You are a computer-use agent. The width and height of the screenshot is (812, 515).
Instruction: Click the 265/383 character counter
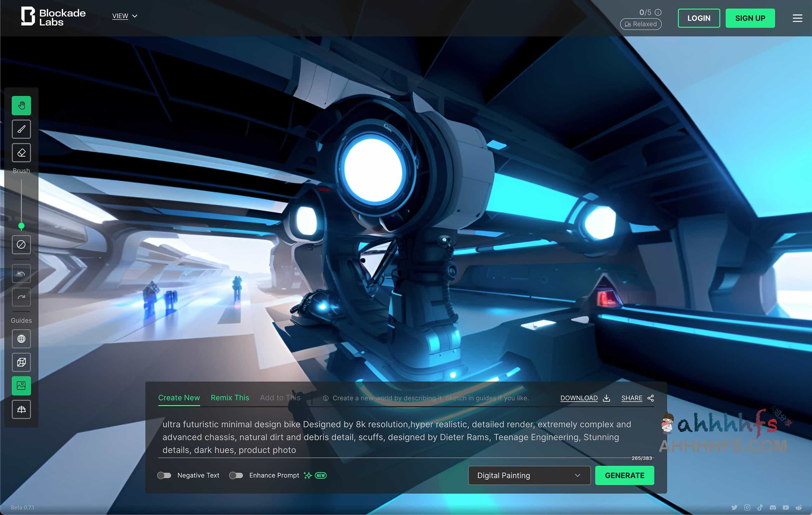click(x=642, y=458)
